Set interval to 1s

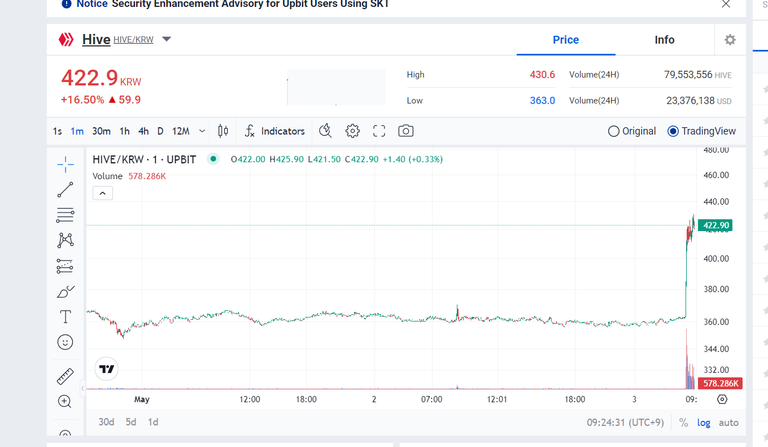57,131
